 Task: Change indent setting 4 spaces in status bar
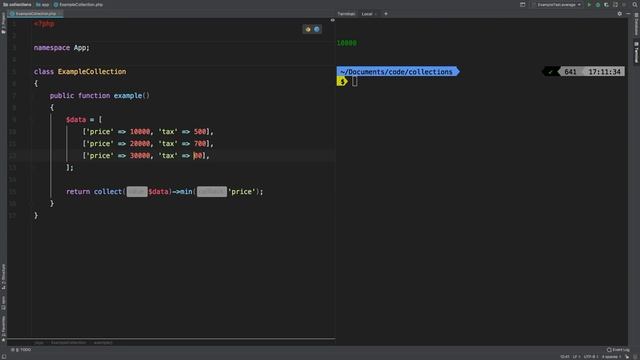611,357
